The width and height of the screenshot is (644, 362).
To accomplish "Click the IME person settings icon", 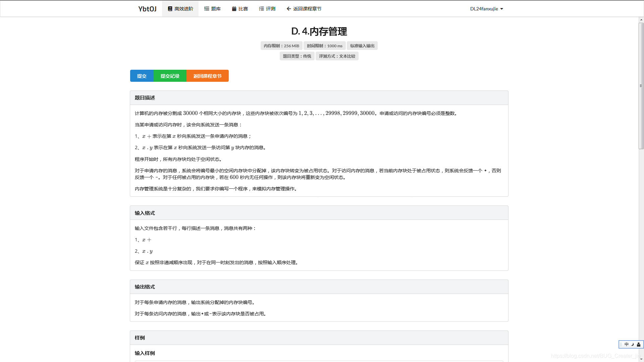I will point(639,345).
